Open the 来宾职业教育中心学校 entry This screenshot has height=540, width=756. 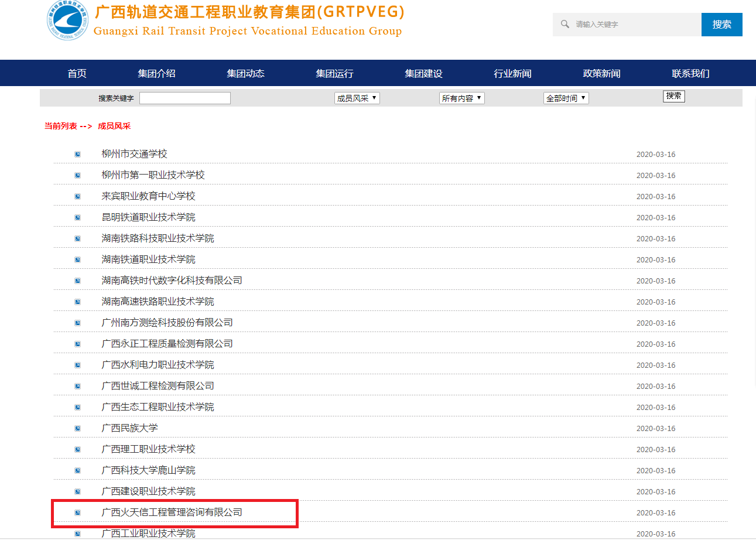(x=148, y=196)
